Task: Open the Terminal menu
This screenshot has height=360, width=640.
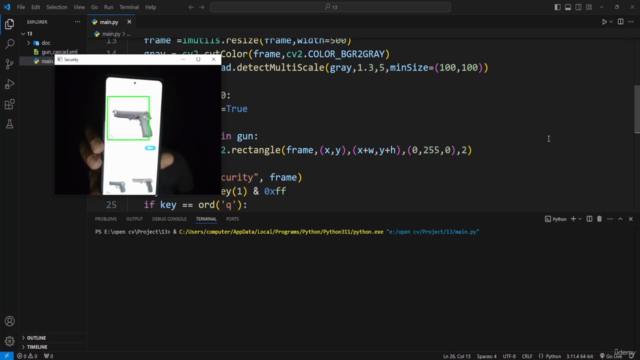Action: (129, 7)
